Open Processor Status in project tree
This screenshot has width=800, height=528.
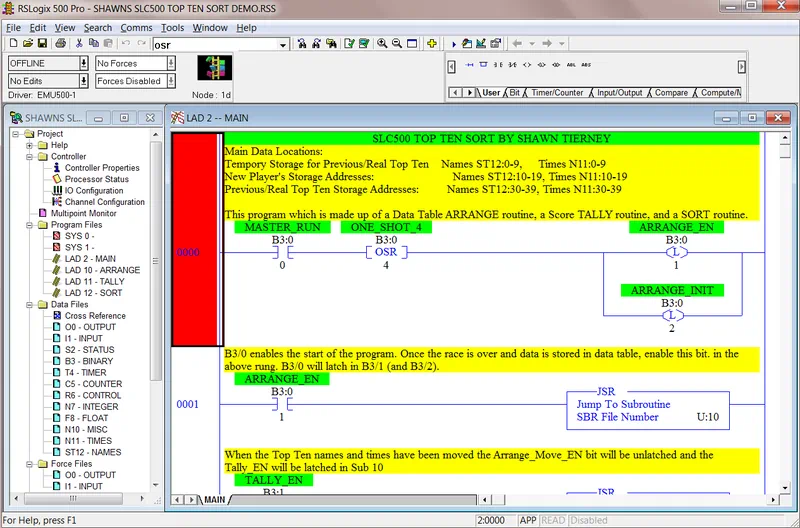96,179
